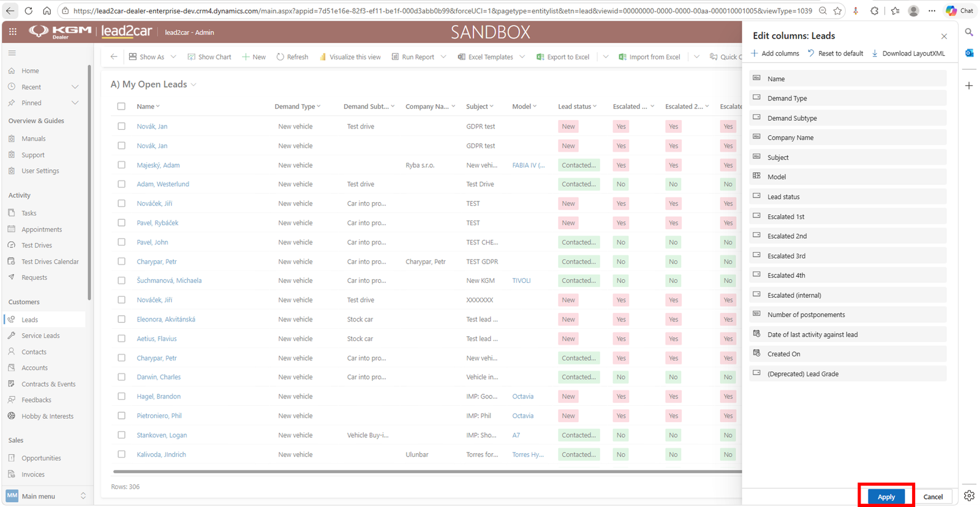Click the Refresh icon in command bar
The height and width of the screenshot is (507, 980).
point(280,57)
